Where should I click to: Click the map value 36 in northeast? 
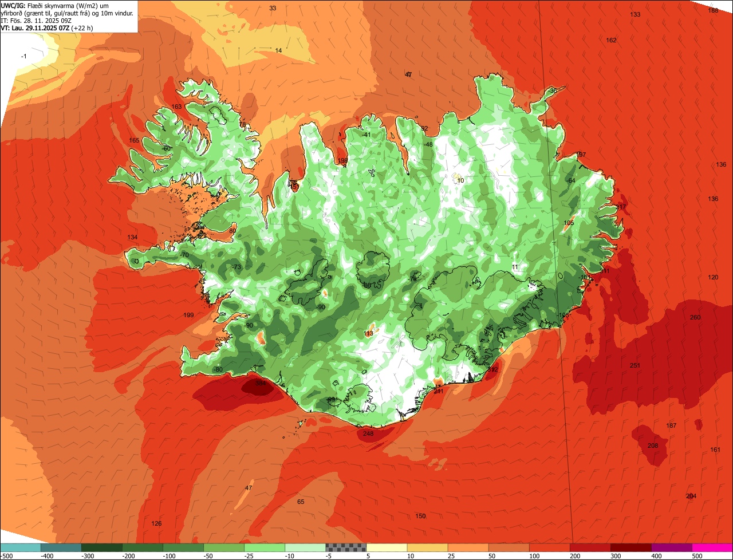pos(553,90)
